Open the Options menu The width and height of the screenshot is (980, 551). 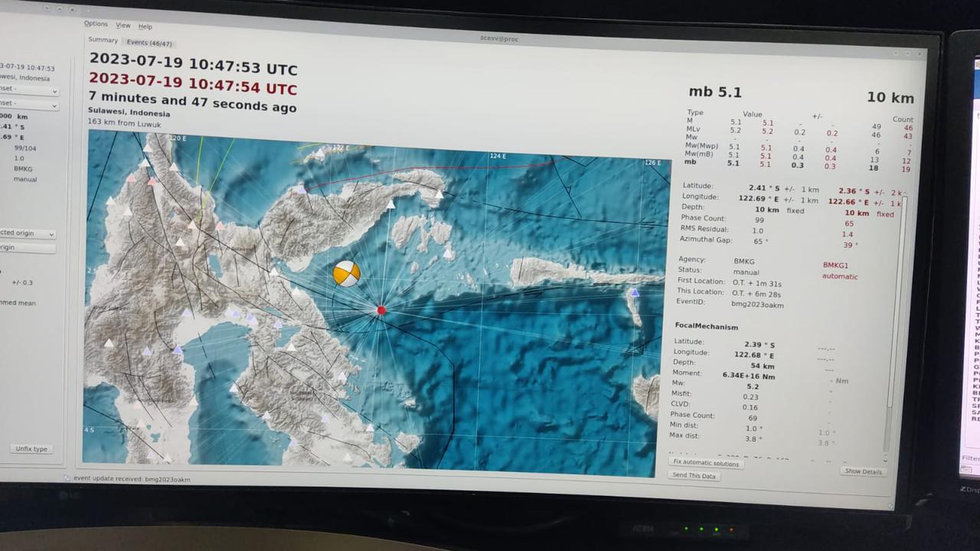[95, 24]
